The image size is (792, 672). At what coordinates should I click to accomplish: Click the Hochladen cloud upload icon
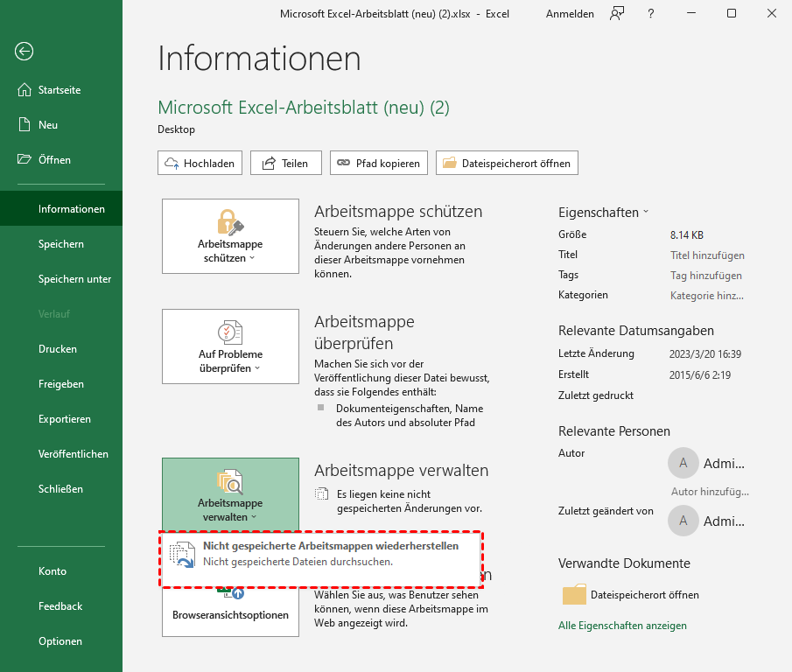click(x=172, y=163)
